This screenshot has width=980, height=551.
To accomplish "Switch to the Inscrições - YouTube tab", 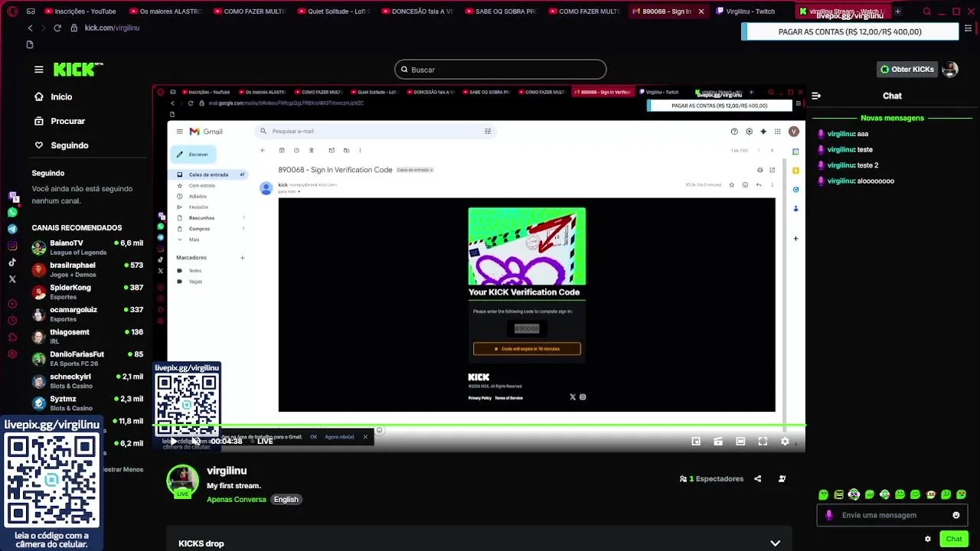I will click(80, 11).
